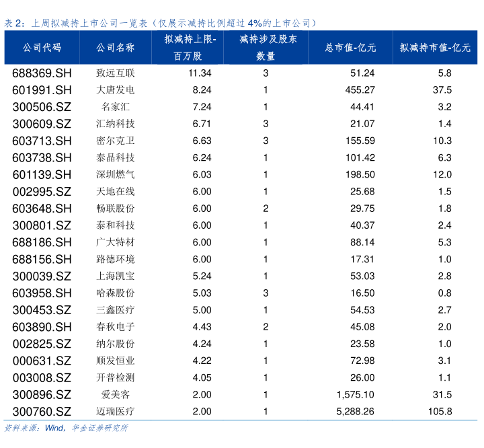Viewport: 484px width, 448px height.
Task: Click company name 爱美客
Action: pyautogui.click(x=116, y=395)
